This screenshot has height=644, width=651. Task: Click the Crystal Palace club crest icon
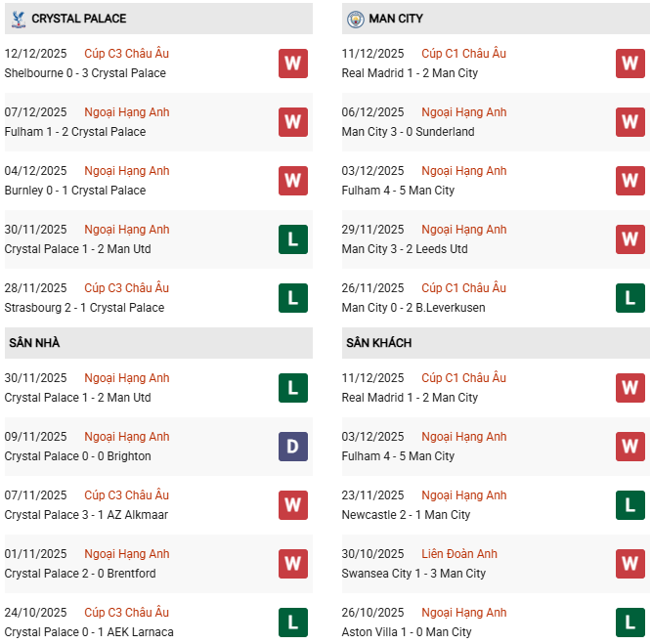(x=18, y=19)
